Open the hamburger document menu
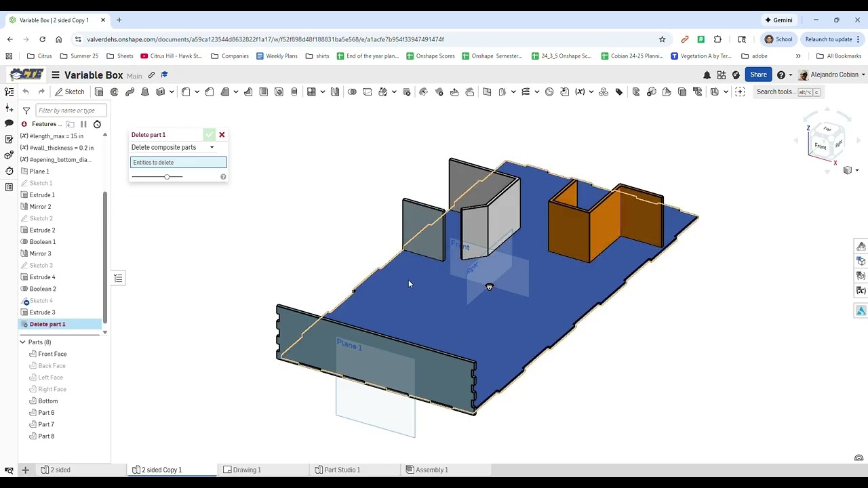Image resolution: width=868 pixels, height=488 pixels. coord(56,75)
